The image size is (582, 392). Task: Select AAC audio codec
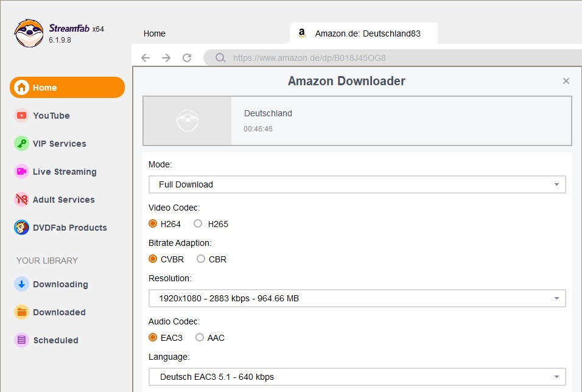click(x=200, y=338)
